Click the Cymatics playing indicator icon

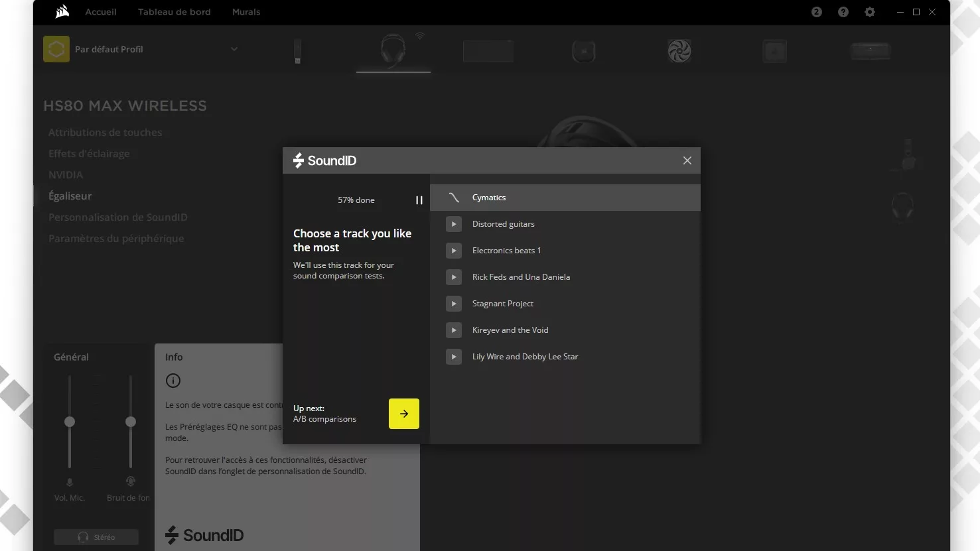coord(454,198)
